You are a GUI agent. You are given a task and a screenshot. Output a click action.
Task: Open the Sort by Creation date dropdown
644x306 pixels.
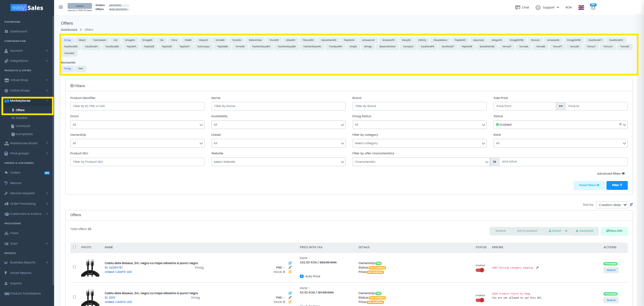(x=612, y=205)
